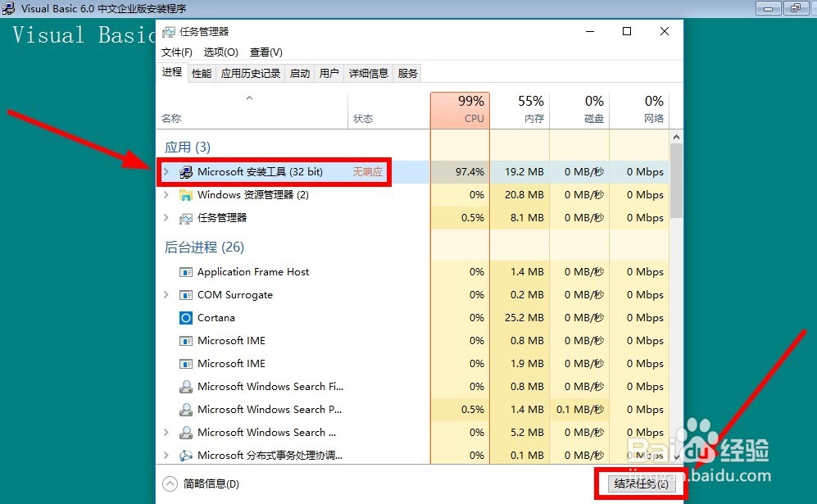
Task: Click the Cortana circle icon
Action: 185,318
